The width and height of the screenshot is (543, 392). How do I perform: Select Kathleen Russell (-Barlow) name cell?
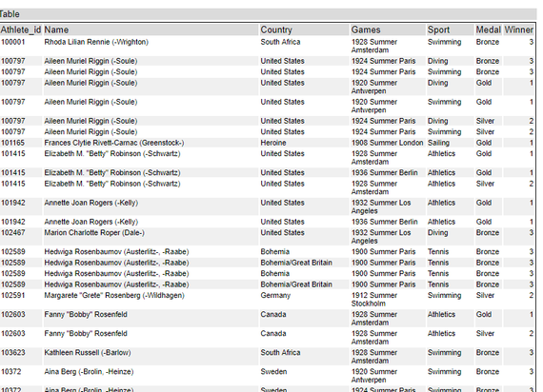[151, 357]
